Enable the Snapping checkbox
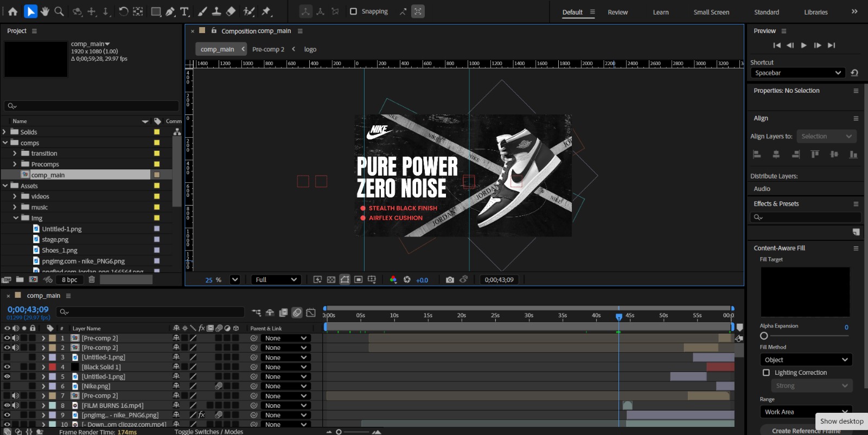868x435 pixels. coord(354,11)
